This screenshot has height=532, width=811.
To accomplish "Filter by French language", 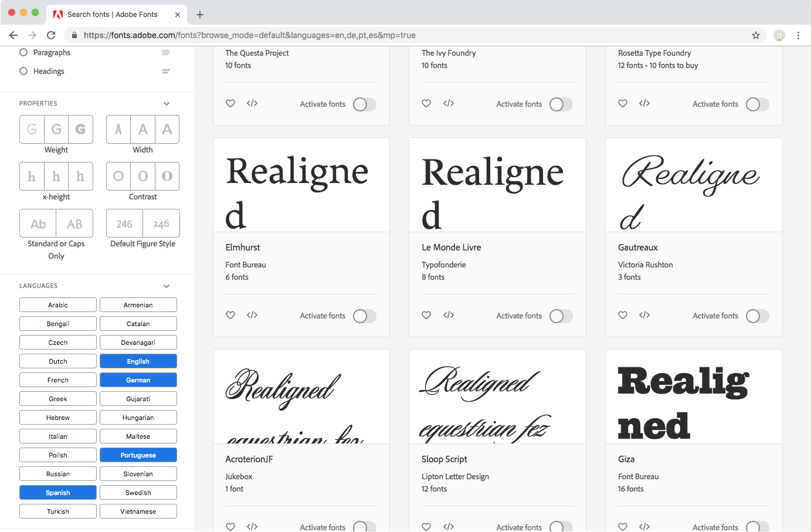I will (x=58, y=380).
